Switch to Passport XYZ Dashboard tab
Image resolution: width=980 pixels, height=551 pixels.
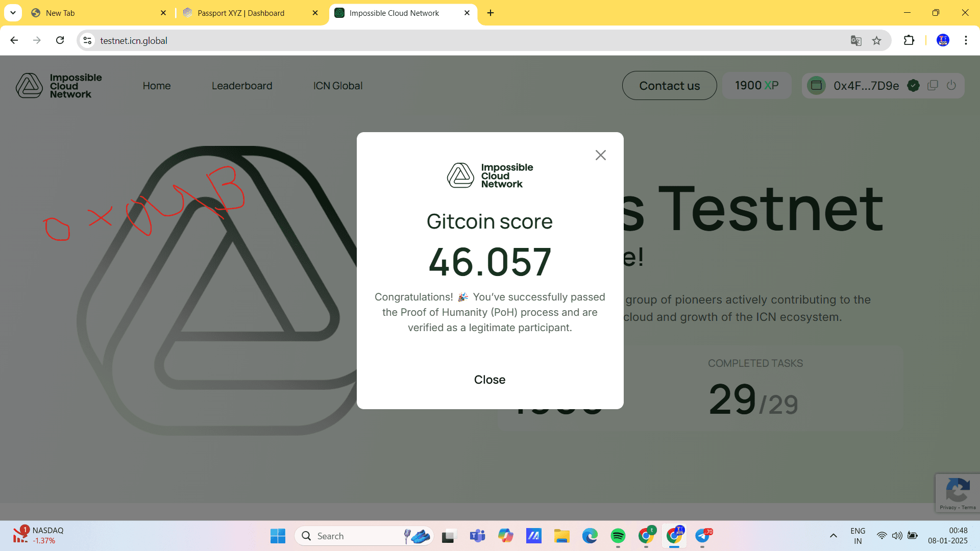click(x=241, y=13)
